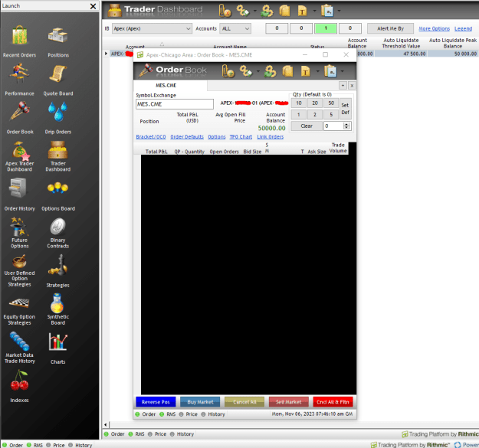Click green people icon in Trader Dashboard toolbar

267,11
